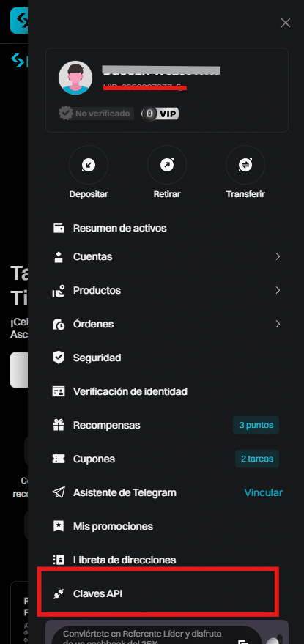
Task: Click the user profile avatar
Action: 75,78
